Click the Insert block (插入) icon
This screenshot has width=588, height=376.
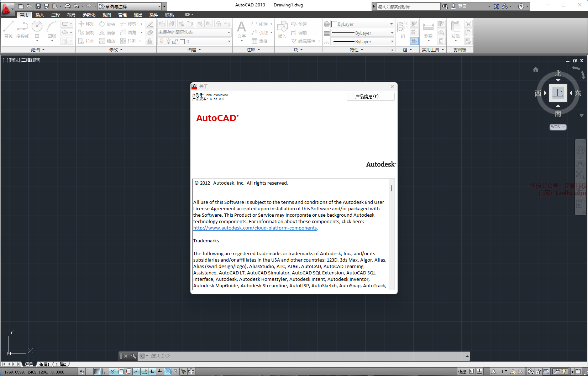click(282, 29)
